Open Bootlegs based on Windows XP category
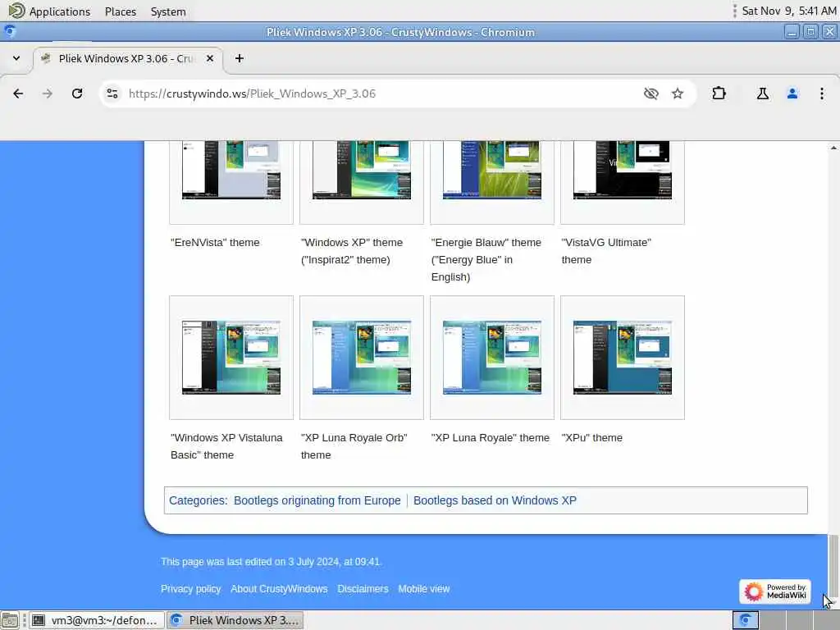This screenshot has width=840, height=630. pos(495,500)
